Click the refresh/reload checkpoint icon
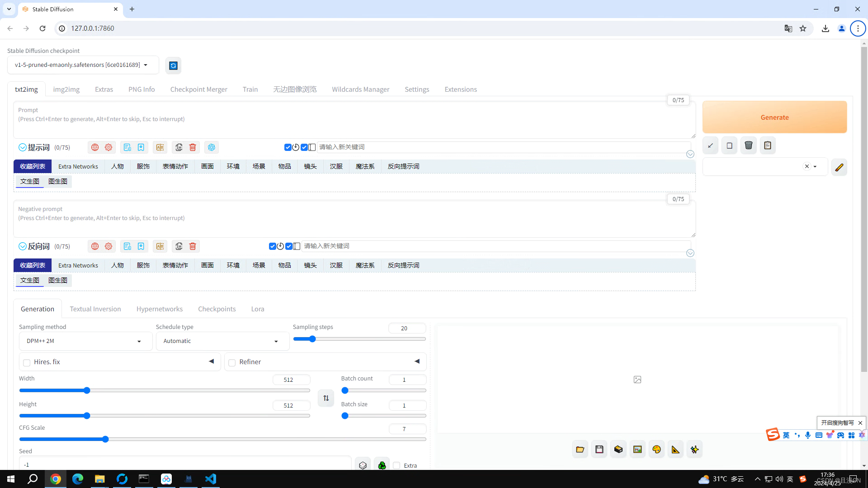This screenshot has height=488, width=868. tap(173, 65)
